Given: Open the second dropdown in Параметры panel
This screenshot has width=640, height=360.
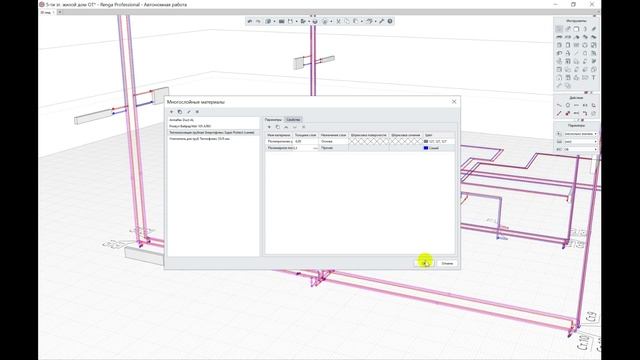Looking at the screenshot, I should tap(580, 142).
